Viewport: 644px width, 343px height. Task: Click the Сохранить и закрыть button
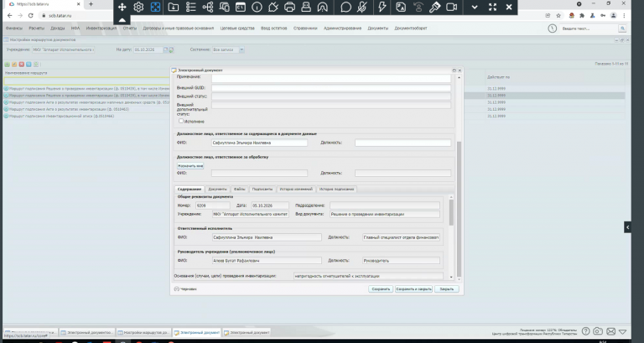pyautogui.click(x=413, y=289)
